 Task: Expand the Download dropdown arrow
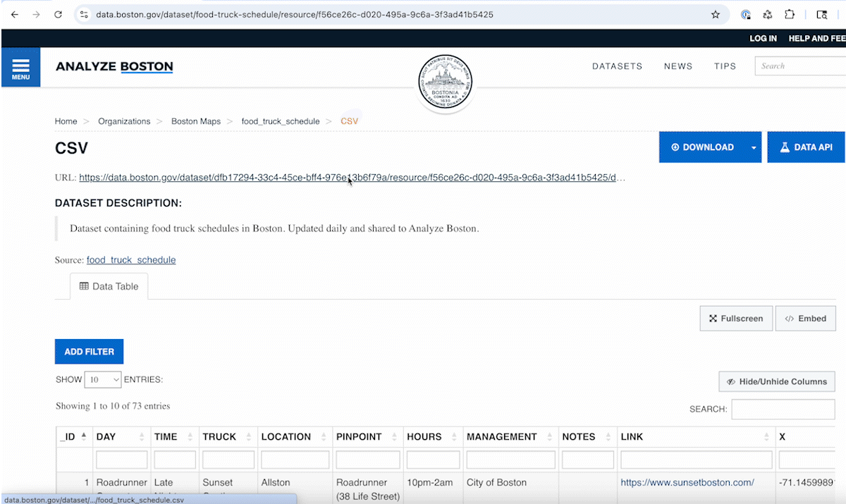pos(753,147)
